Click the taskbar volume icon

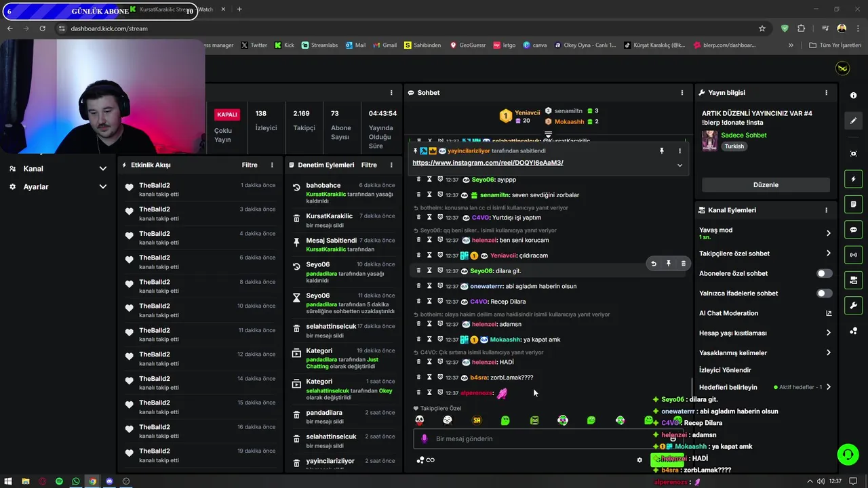821,481
